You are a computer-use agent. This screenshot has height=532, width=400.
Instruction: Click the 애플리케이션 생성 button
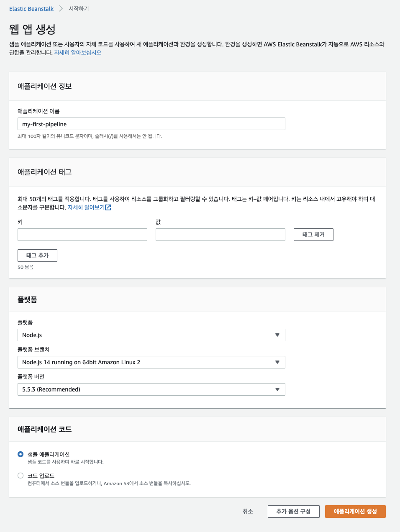point(355,512)
